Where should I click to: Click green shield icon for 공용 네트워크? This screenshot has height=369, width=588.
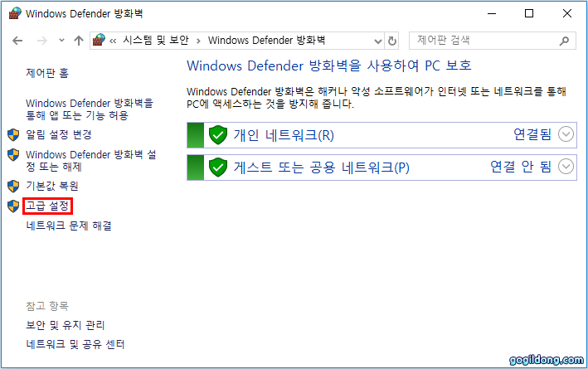pos(218,168)
